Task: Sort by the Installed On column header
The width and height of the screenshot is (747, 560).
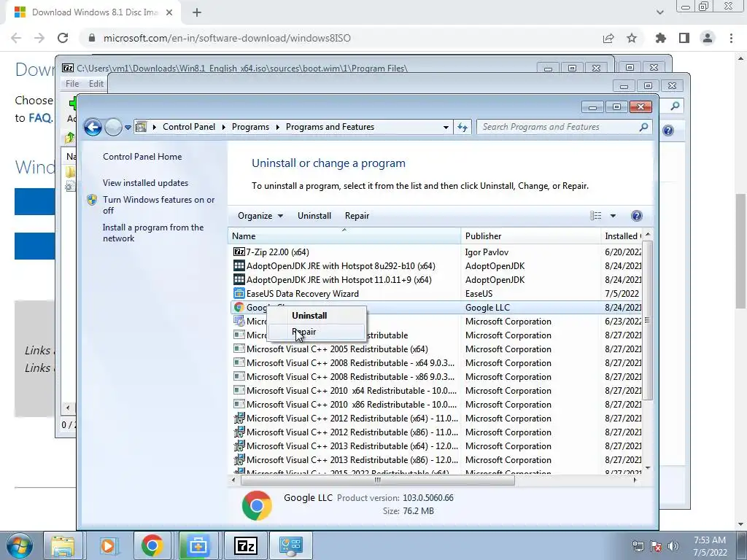Action: coord(622,236)
